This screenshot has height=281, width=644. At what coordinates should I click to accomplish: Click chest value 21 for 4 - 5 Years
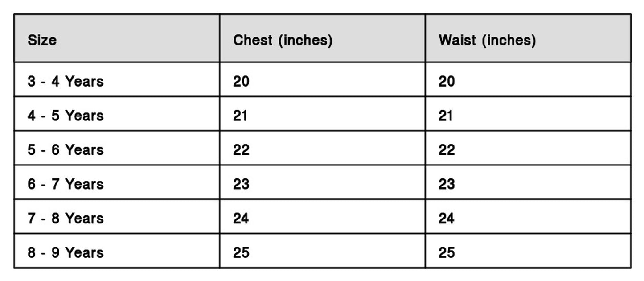point(240,116)
